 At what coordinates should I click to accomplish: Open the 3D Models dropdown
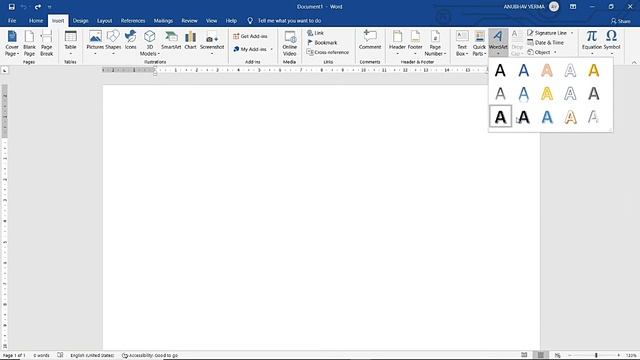[x=149, y=43]
